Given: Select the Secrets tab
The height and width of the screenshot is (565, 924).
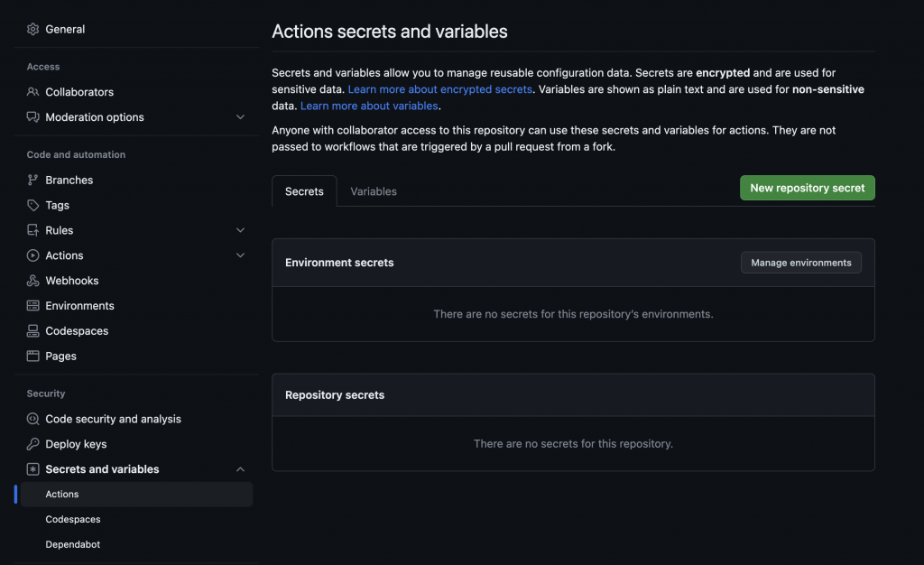Looking at the screenshot, I should [304, 191].
